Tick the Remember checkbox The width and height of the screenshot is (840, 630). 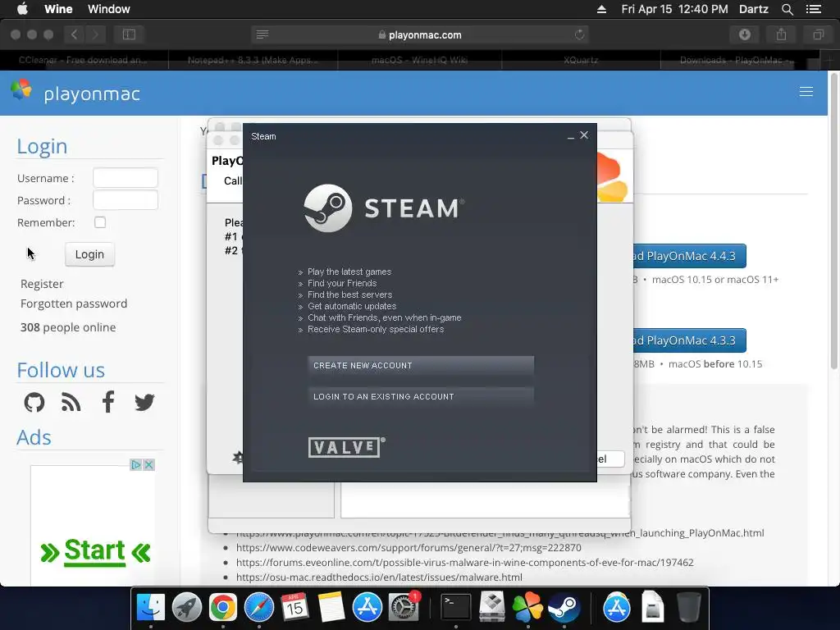coord(100,222)
